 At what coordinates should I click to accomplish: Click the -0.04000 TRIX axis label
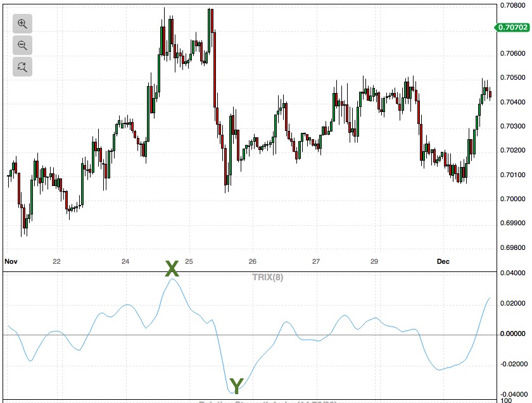(514, 395)
